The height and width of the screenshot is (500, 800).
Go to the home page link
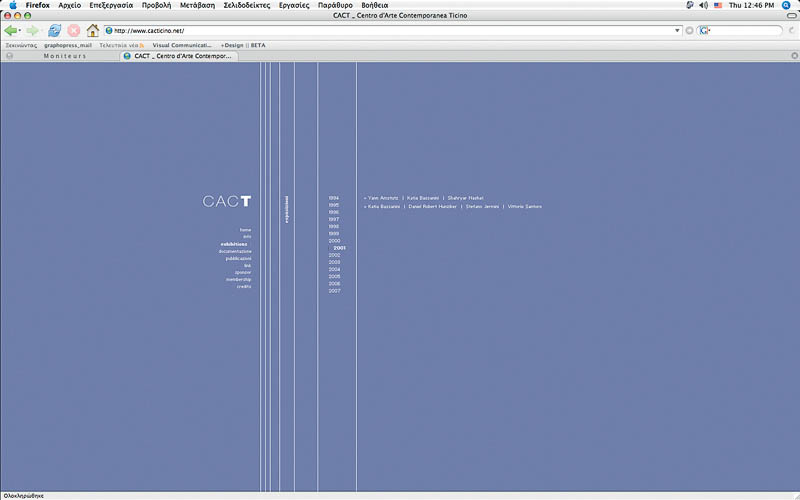[245, 230]
